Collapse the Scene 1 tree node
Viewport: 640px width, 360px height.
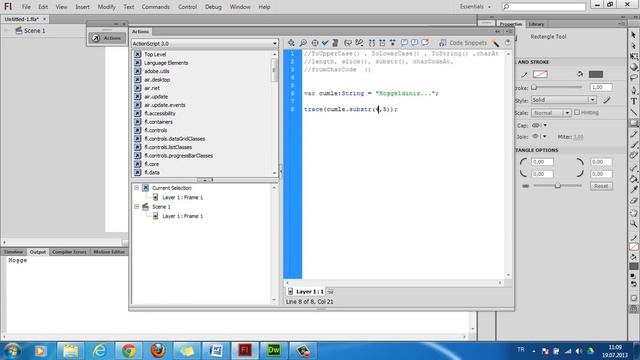pos(136,207)
